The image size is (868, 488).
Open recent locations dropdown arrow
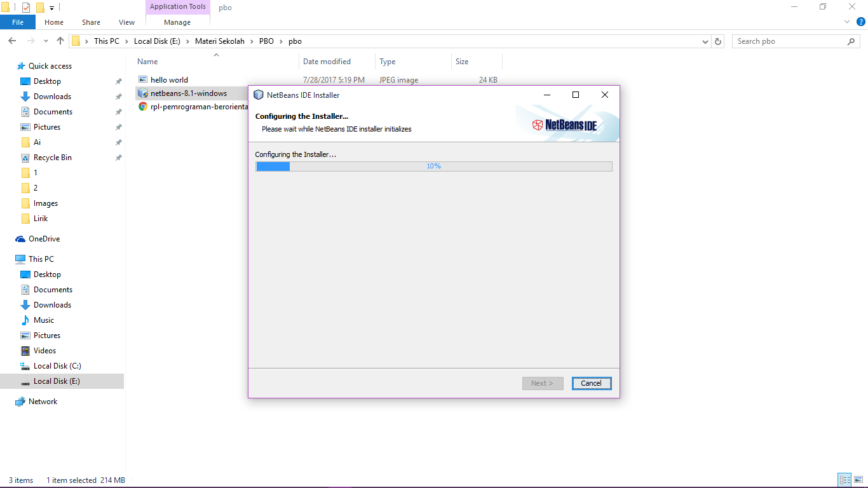click(46, 41)
